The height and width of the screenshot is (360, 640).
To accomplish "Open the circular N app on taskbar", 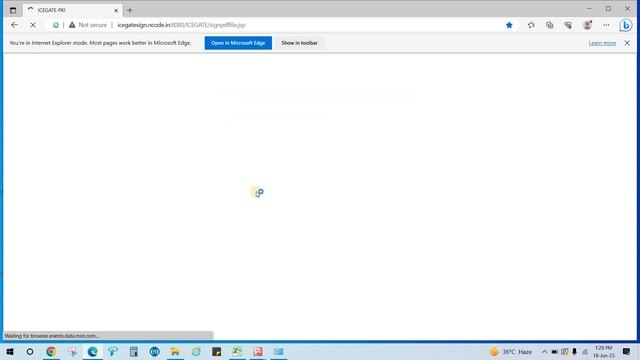I will [x=155, y=351].
